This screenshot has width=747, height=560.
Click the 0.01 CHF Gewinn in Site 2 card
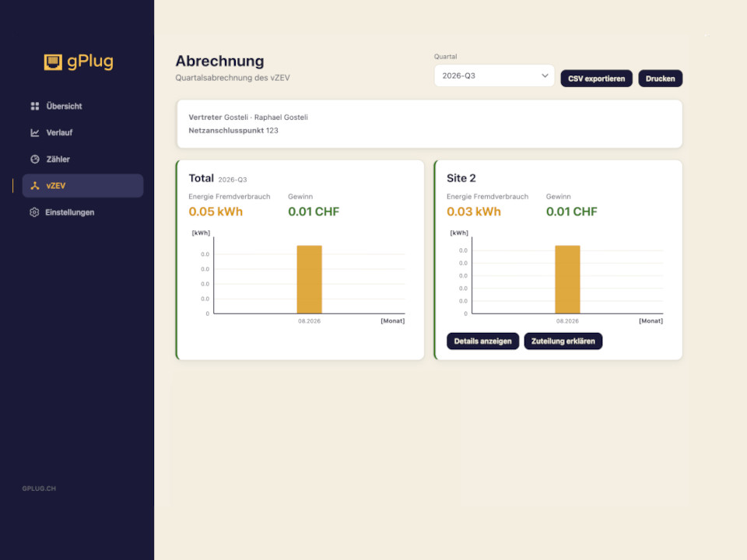[x=572, y=212]
